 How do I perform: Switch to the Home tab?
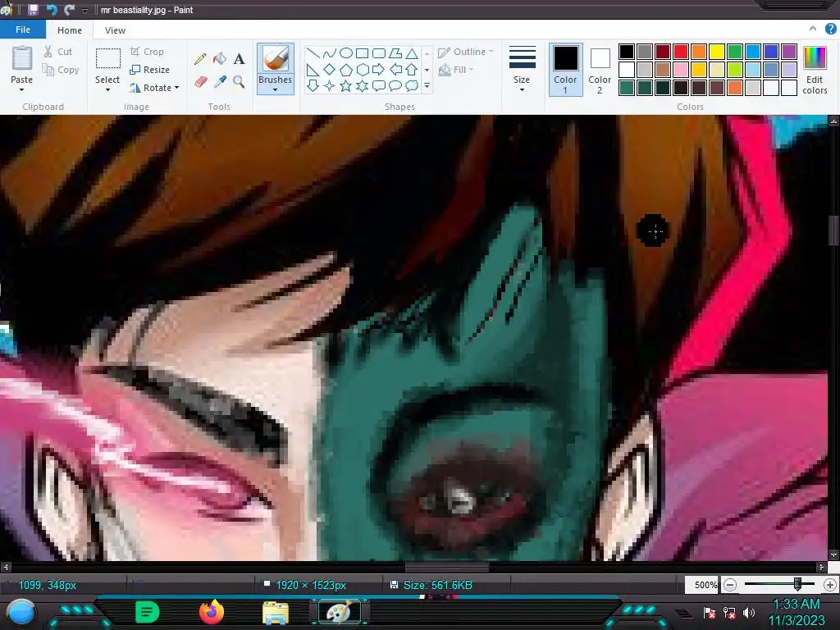coord(70,30)
